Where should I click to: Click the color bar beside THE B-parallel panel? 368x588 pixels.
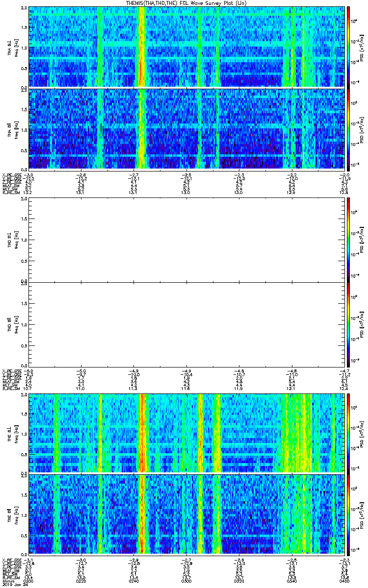pos(349,514)
